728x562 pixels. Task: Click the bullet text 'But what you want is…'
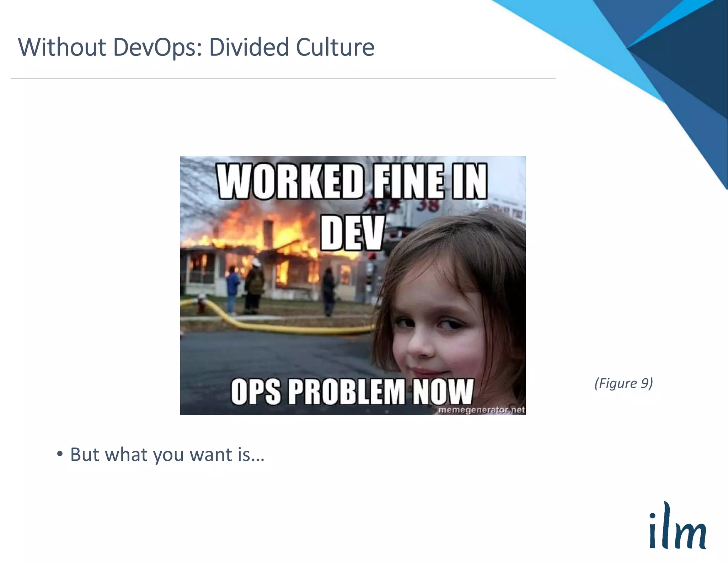pos(167,454)
